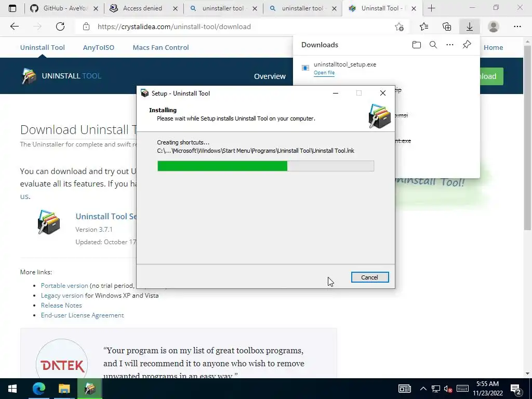Switch to Access denied tab
532x399 pixels.
(x=142, y=8)
